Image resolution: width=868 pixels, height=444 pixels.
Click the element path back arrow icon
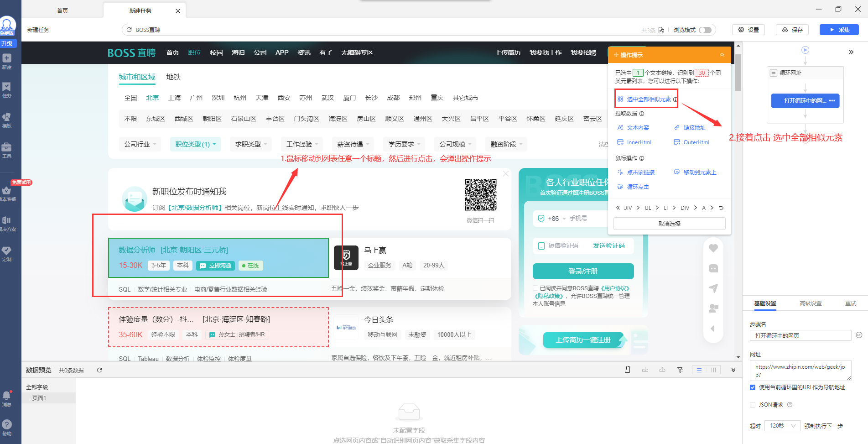721,208
